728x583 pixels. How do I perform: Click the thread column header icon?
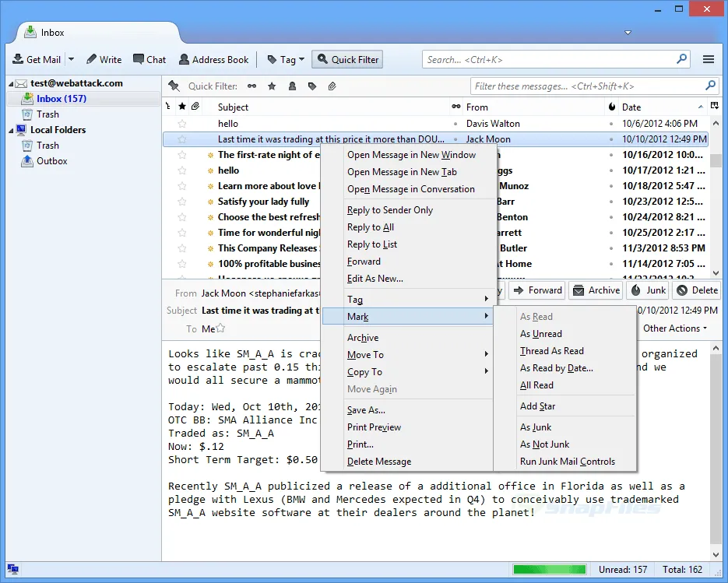168,107
